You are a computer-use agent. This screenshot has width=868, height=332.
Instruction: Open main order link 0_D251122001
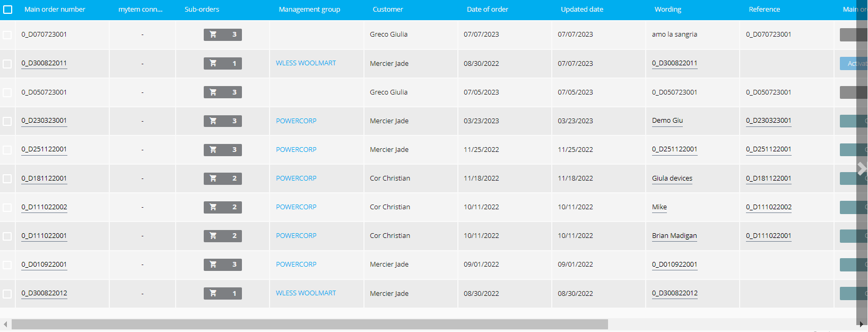pos(44,149)
